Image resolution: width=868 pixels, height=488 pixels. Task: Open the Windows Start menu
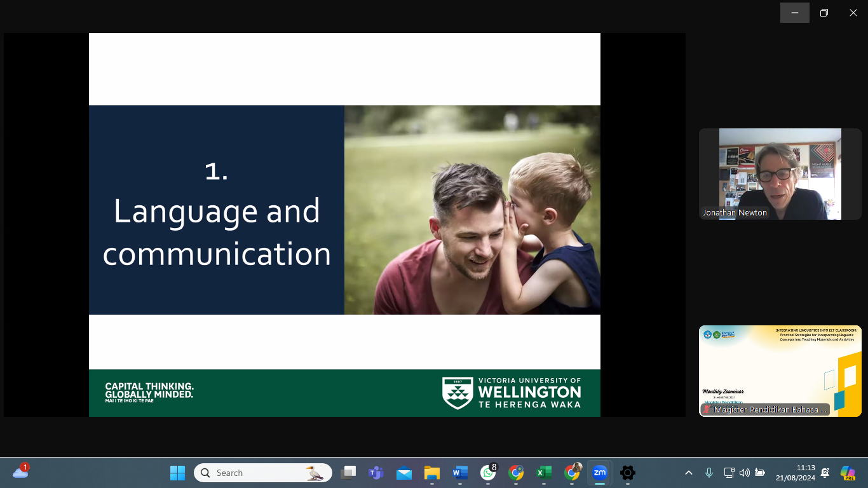point(177,473)
